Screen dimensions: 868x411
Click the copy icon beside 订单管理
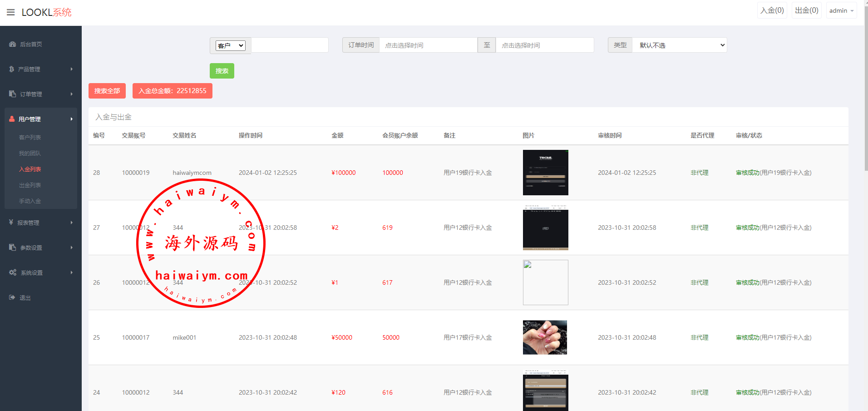[12, 94]
